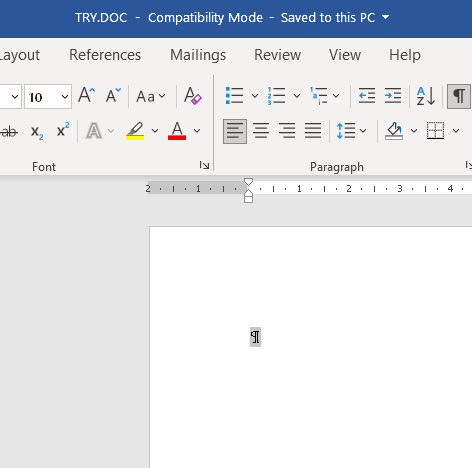
Task: Apply bulleted list formatting
Action: pos(234,96)
